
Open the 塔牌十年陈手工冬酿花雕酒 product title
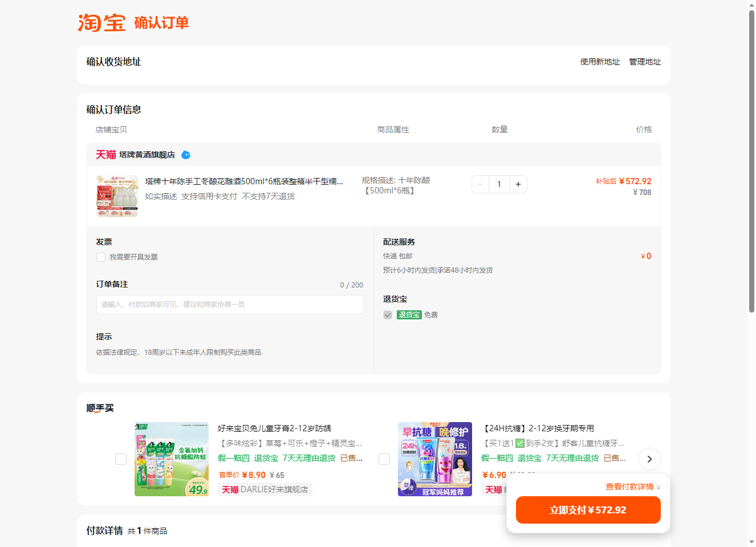244,181
